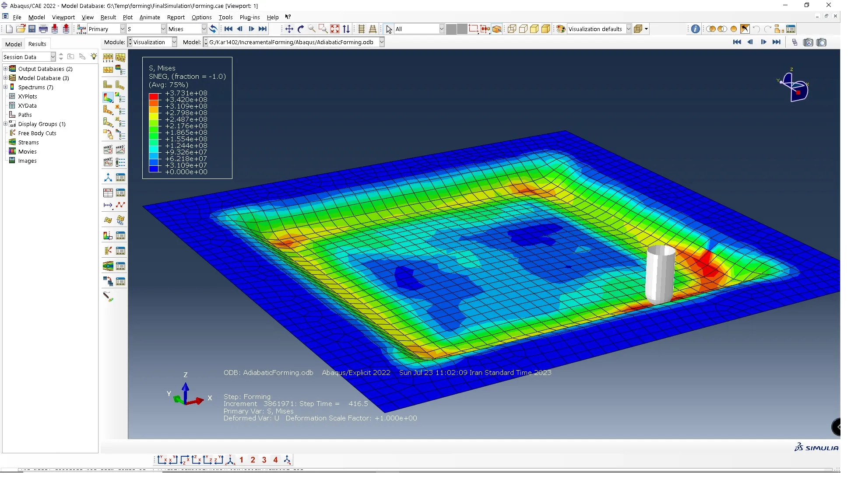Open the Mises invariant dropdown

204,29
